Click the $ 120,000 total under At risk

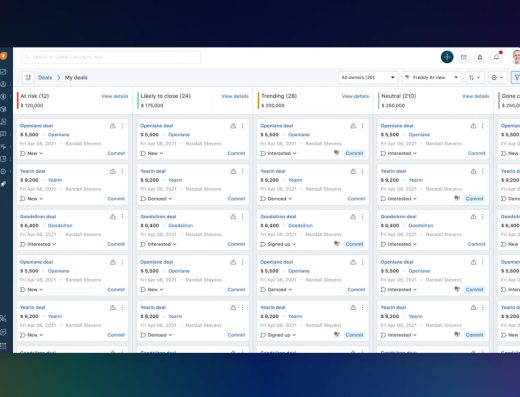tap(32, 105)
